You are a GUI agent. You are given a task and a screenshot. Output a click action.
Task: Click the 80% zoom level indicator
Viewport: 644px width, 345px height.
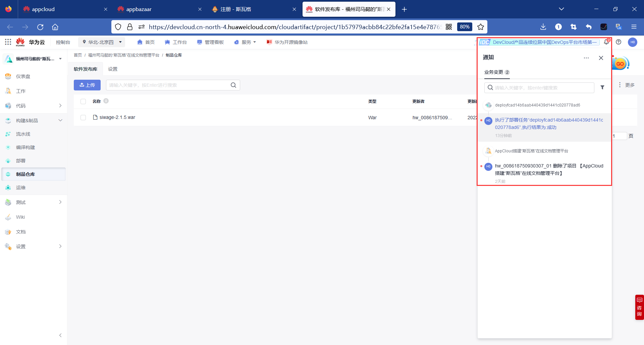tap(465, 27)
